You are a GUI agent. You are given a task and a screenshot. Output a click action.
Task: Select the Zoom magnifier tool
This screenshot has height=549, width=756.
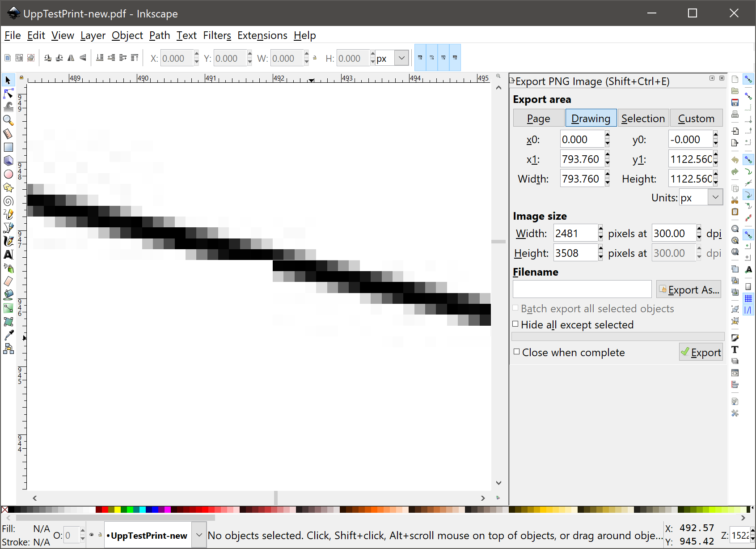8,120
